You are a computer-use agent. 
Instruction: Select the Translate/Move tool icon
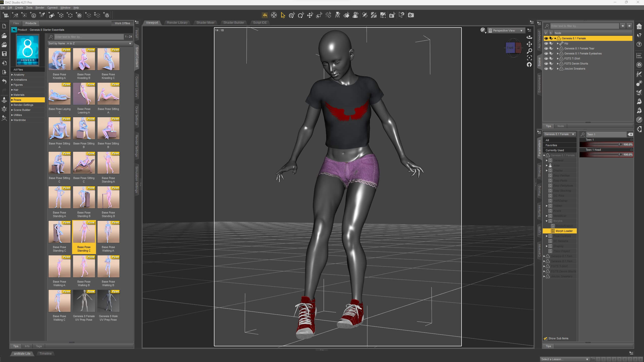(310, 15)
